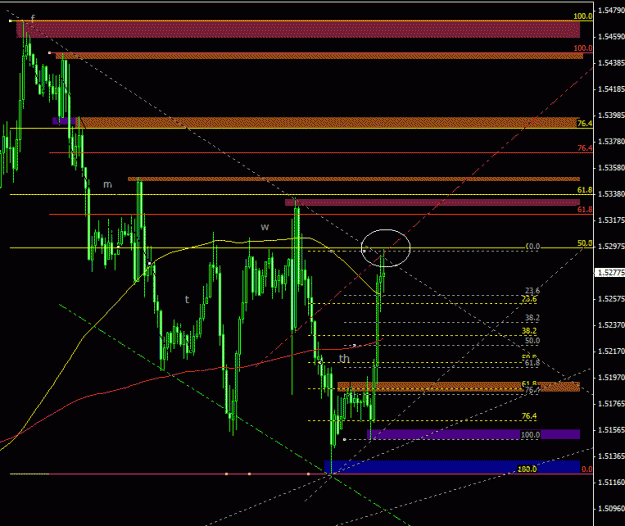The width and height of the screenshot is (625, 526).
Task: Click the 1.54185 price axis label
Action: (x=611, y=89)
